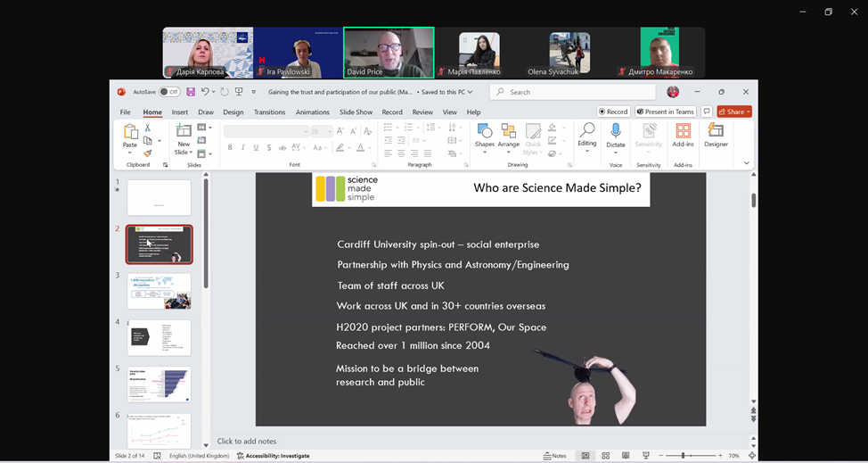Open the Slide Show tab
This screenshot has width=868, height=463.
[x=356, y=112]
